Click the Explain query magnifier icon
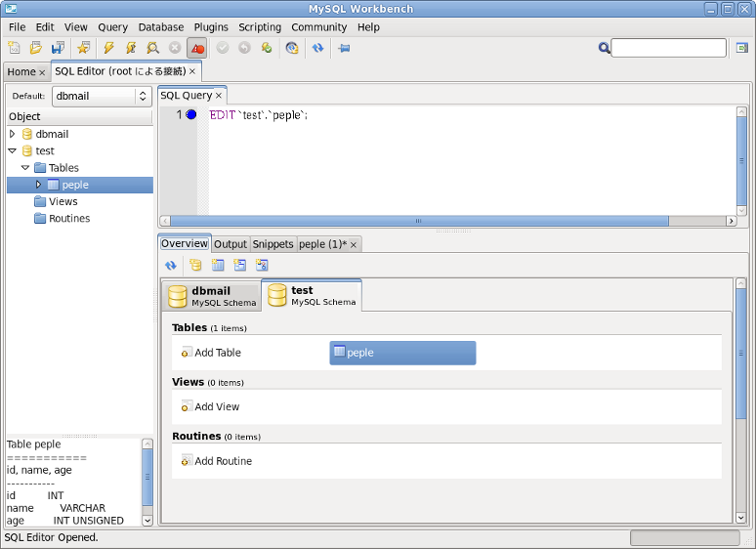 (x=152, y=48)
